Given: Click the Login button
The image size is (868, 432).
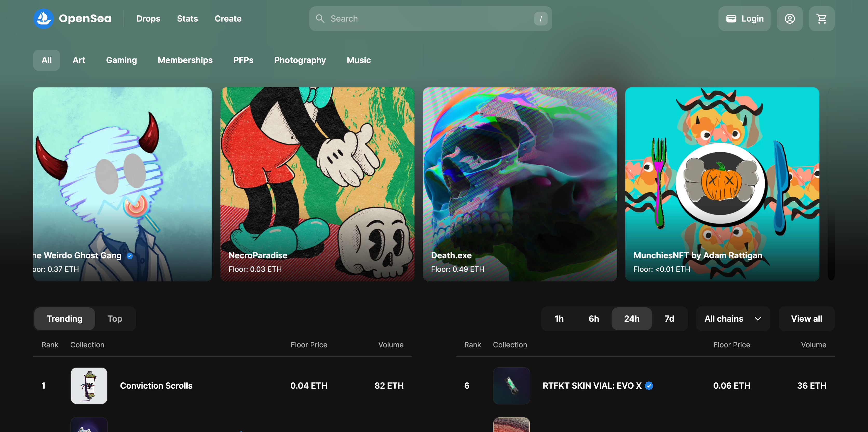Looking at the screenshot, I should pos(744,18).
